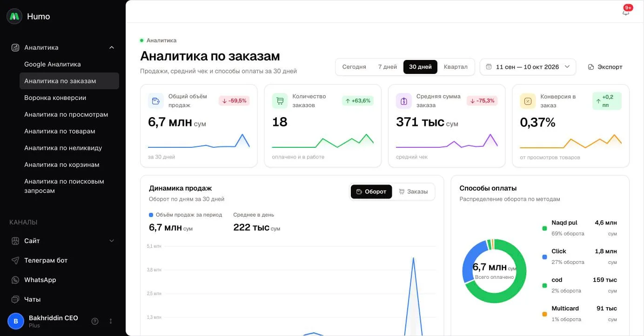Expand the Сайт channel submenu
This screenshot has width=644, height=336.
coord(112,241)
